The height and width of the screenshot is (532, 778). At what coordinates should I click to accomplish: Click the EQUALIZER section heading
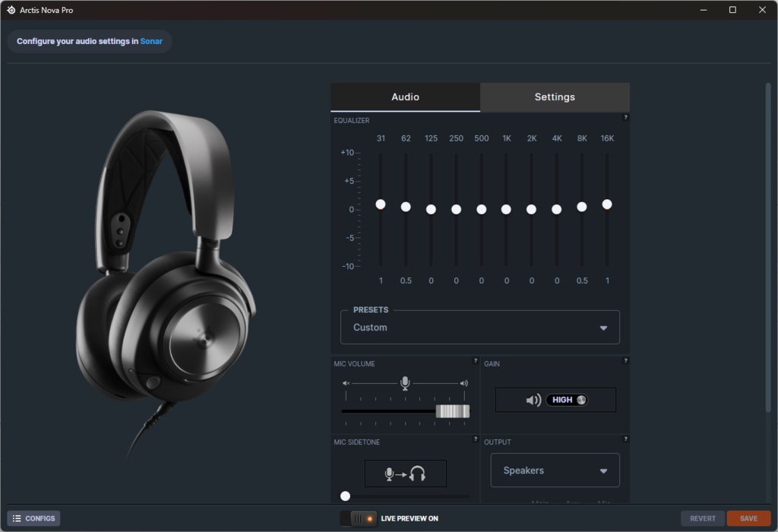tap(352, 121)
